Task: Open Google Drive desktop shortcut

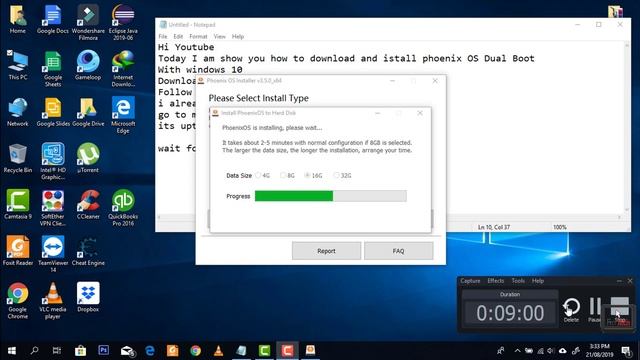Action: pyautogui.click(x=88, y=112)
